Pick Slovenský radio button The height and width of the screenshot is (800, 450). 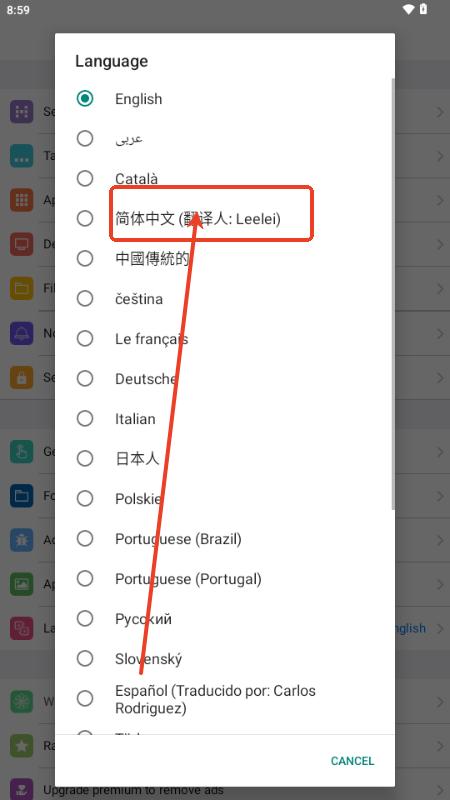(85, 658)
